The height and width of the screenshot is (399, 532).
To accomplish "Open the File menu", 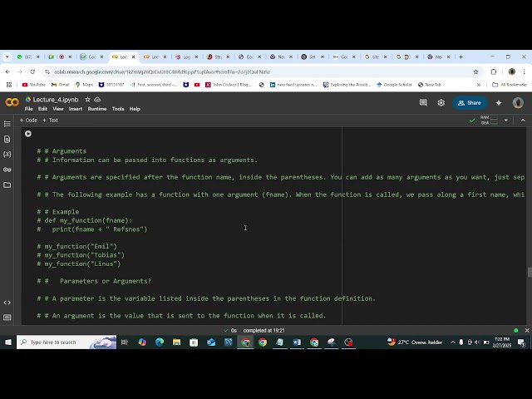I will click(29, 109).
